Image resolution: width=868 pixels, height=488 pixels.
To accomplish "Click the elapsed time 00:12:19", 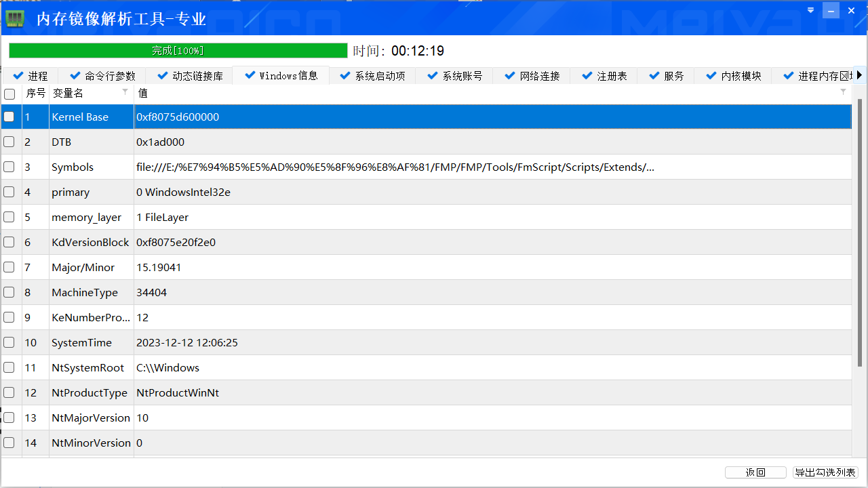I will pyautogui.click(x=418, y=51).
